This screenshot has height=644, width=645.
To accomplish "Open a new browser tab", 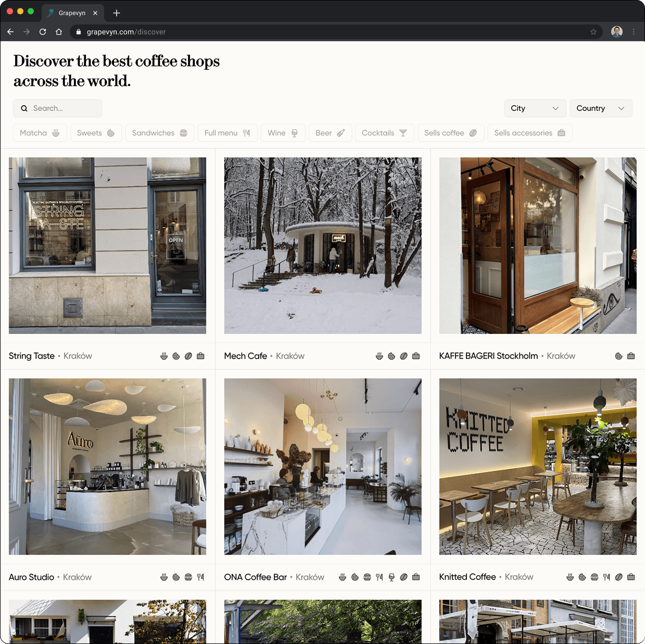I will pyautogui.click(x=117, y=13).
